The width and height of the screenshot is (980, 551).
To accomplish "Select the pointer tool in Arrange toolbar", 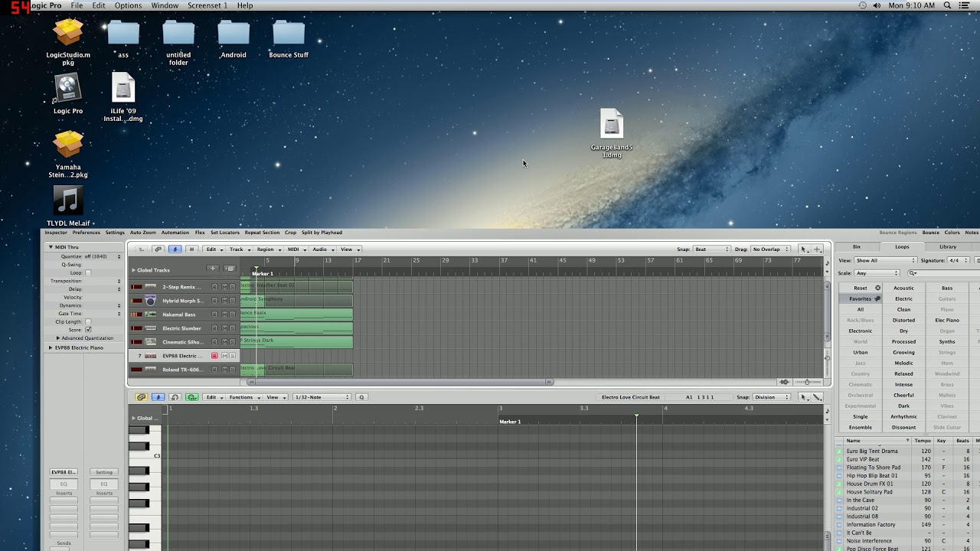I will tap(803, 249).
